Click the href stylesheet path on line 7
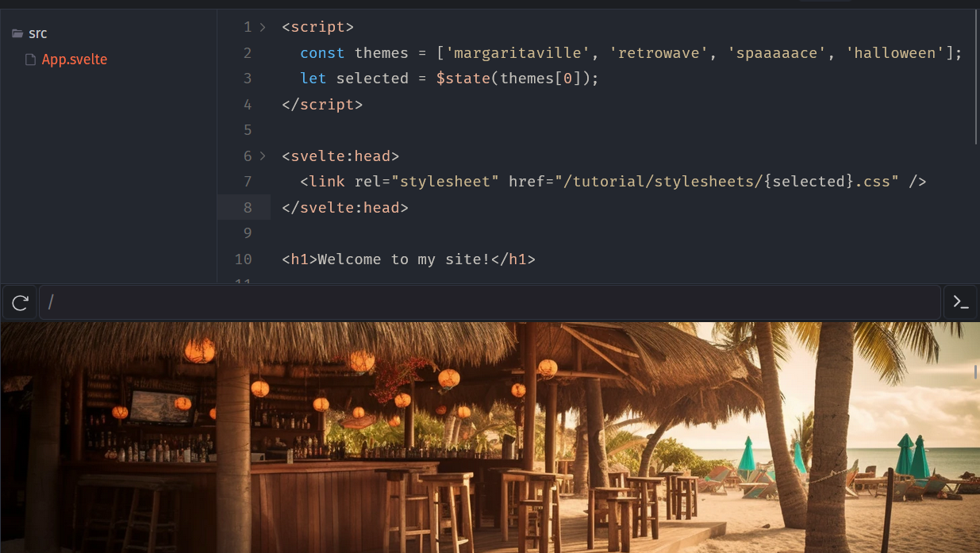980x553 pixels. [727, 182]
